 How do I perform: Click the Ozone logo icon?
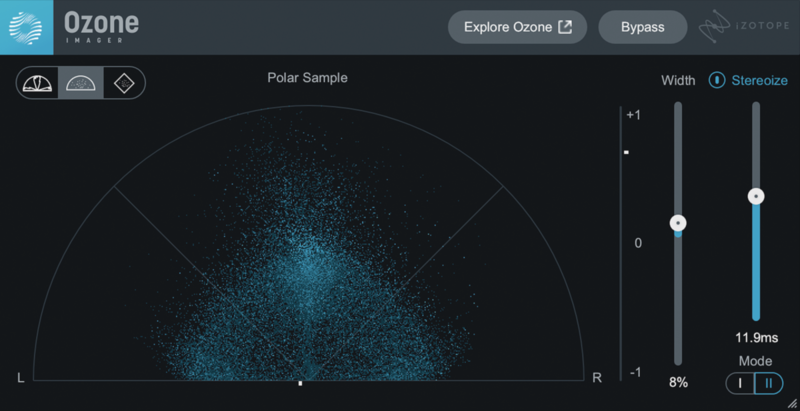click(27, 28)
